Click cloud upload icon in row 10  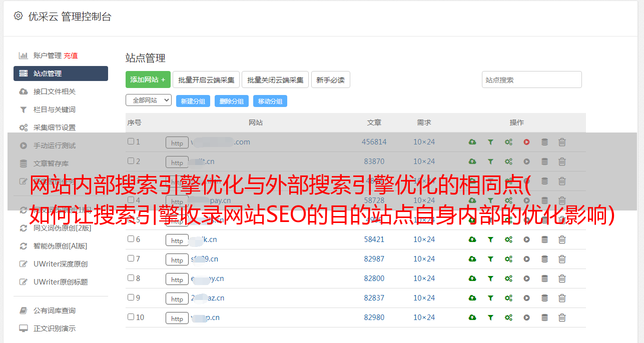point(472,317)
